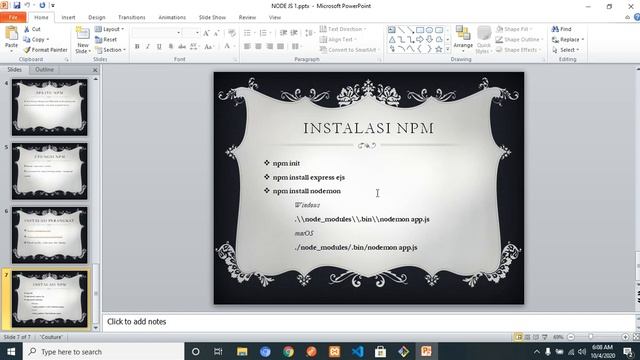This screenshot has width=640, height=360.
Task: Decrease list indent level
Action: 283,33
